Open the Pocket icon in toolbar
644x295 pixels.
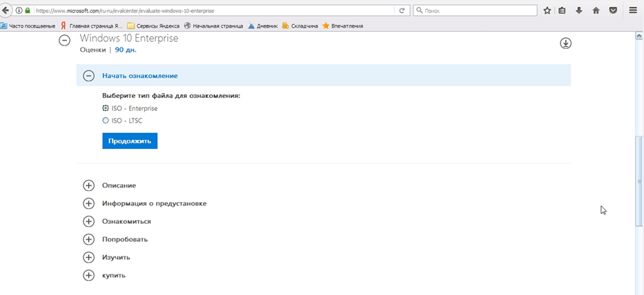(613, 10)
